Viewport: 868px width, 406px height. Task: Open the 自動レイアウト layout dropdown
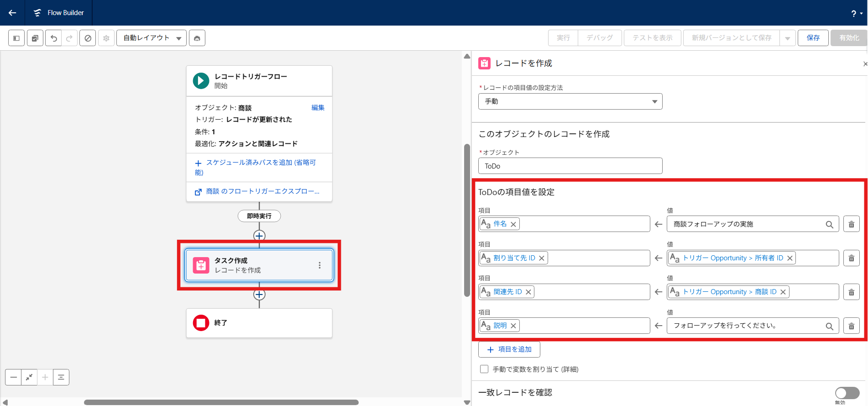pyautogui.click(x=152, y=38)
